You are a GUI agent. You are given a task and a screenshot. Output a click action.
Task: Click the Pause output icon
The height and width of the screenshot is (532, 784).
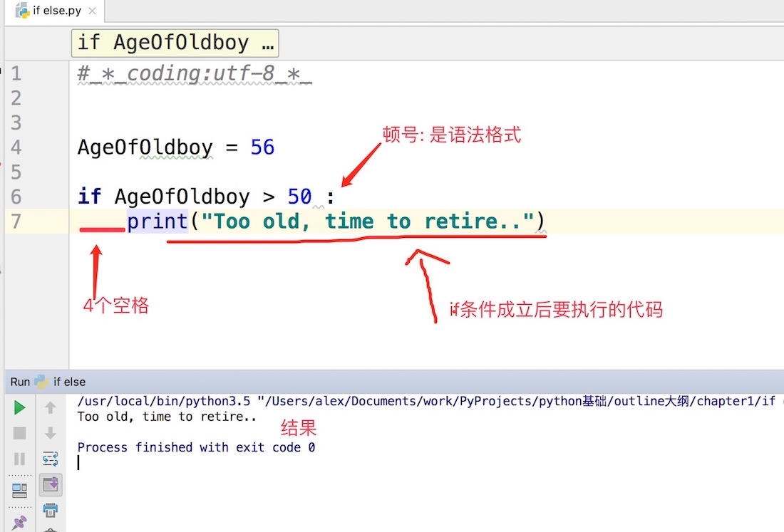click(19, 459)
